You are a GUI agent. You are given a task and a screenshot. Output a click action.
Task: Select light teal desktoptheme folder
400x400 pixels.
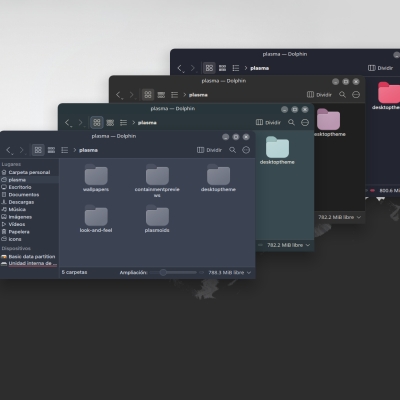pos(277,151)
